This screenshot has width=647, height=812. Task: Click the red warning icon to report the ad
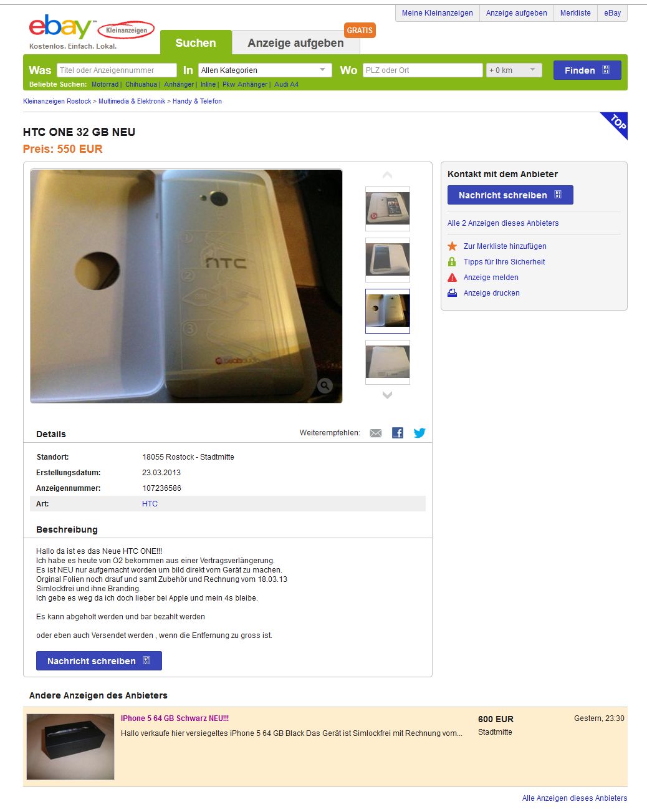pos(453,278)
